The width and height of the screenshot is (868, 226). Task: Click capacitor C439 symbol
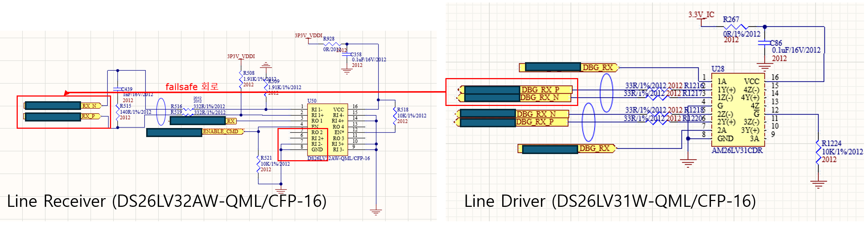coord(118,89)
